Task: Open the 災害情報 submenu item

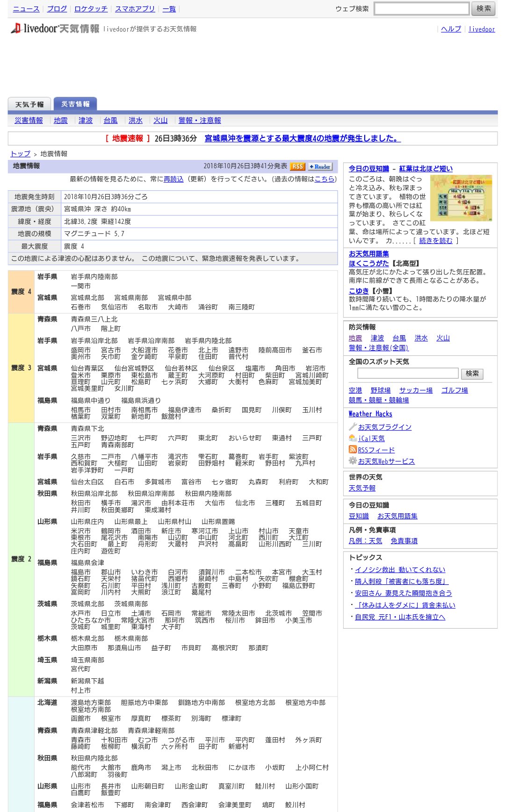Action: 29,120
